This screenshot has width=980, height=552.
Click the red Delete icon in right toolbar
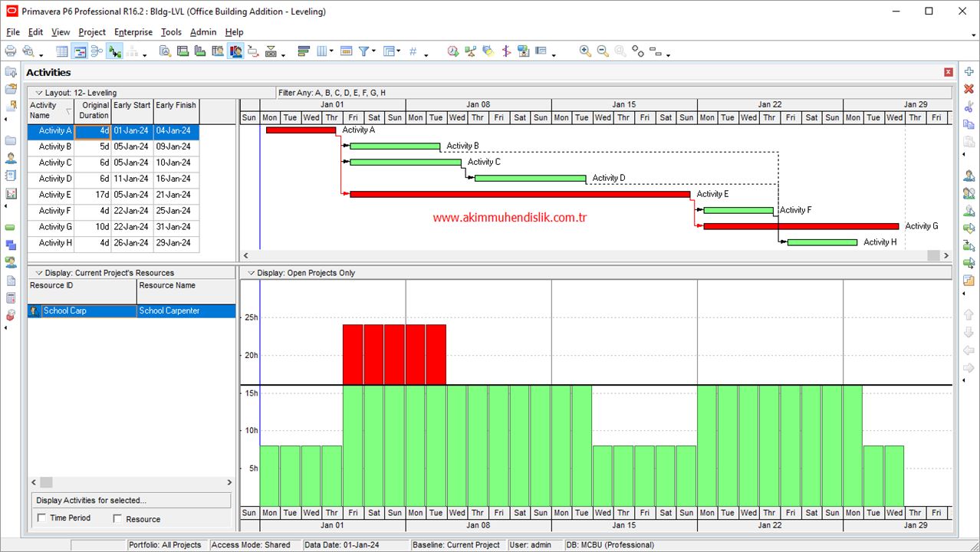point(968,89)
